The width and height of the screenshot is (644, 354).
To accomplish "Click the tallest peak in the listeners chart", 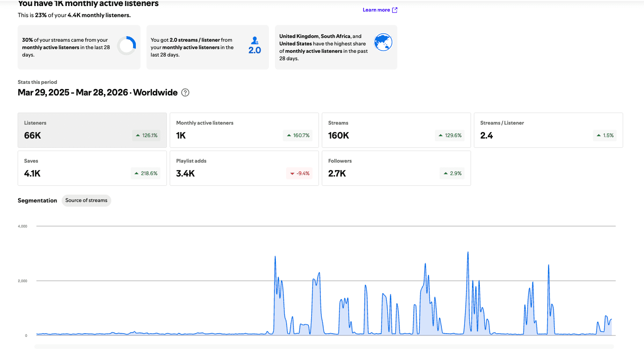I will (x=468, y=253).
